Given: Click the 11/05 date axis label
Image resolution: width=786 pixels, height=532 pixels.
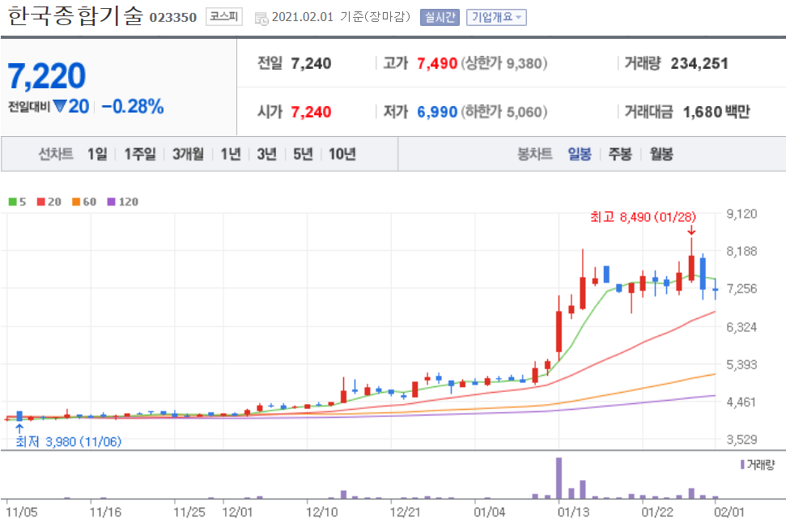Looking at the screenshot, I should (22, 513).
